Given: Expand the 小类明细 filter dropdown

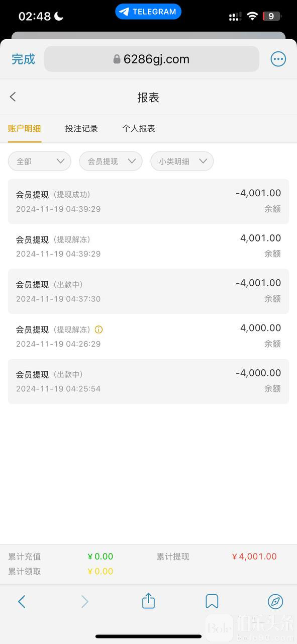Looking at the screenshot, I should [182, 162].
